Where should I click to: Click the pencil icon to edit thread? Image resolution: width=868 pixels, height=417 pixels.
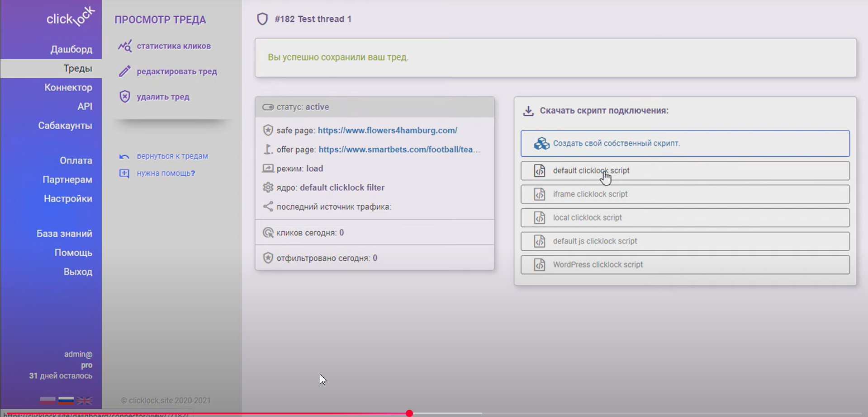point(125,71)
